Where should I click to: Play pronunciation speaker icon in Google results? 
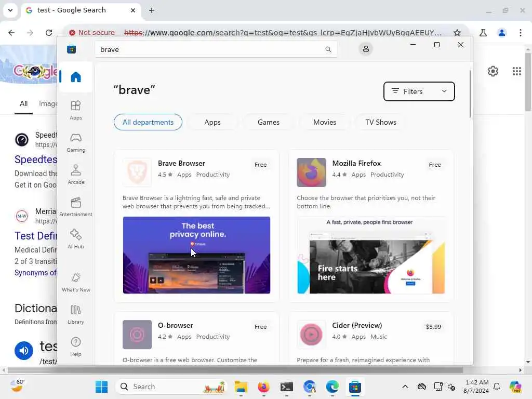pyautogui.click(x=24, y=351)
